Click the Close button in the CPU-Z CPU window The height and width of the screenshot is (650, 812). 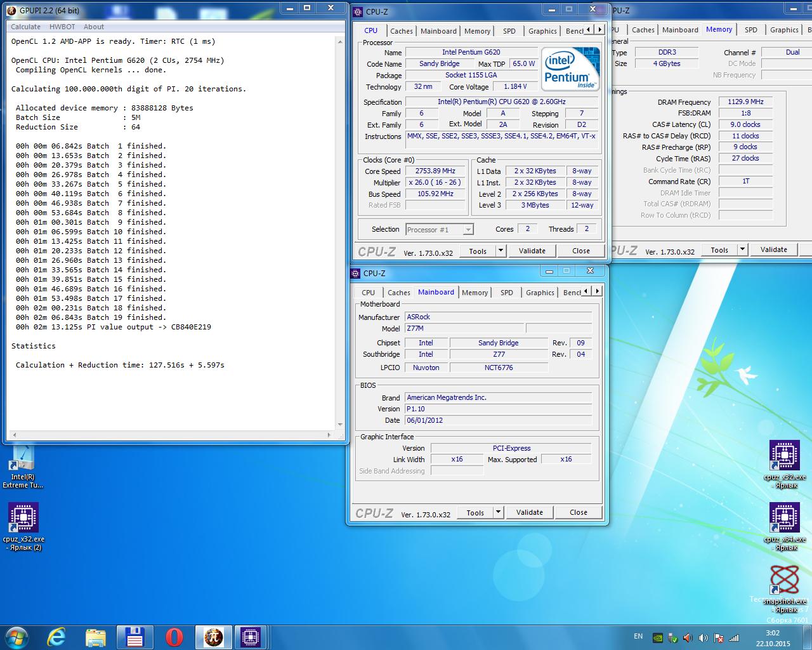tap(581, 251)
